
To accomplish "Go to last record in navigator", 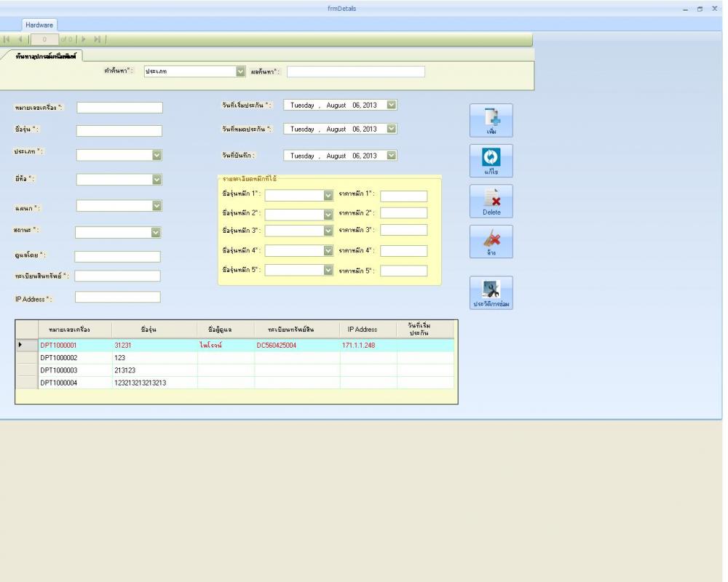I will pos(97,39).
